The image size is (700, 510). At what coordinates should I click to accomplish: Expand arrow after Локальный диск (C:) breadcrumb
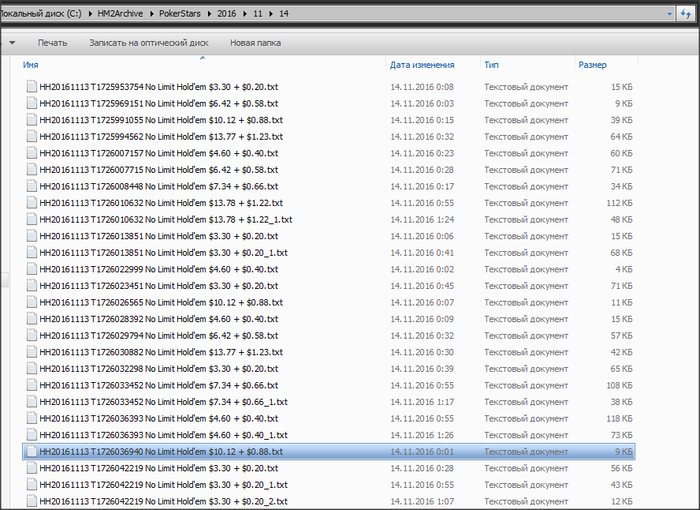coord(90,14)
